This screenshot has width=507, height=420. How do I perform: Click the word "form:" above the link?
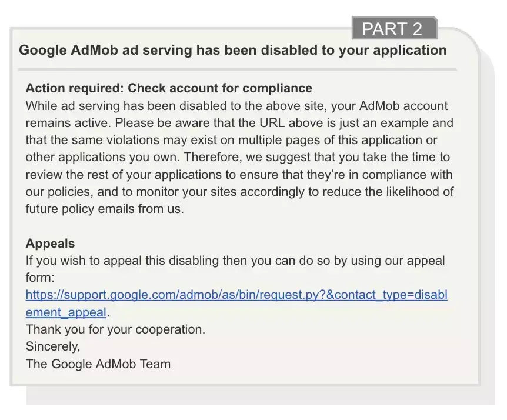[x=40, y=278]
